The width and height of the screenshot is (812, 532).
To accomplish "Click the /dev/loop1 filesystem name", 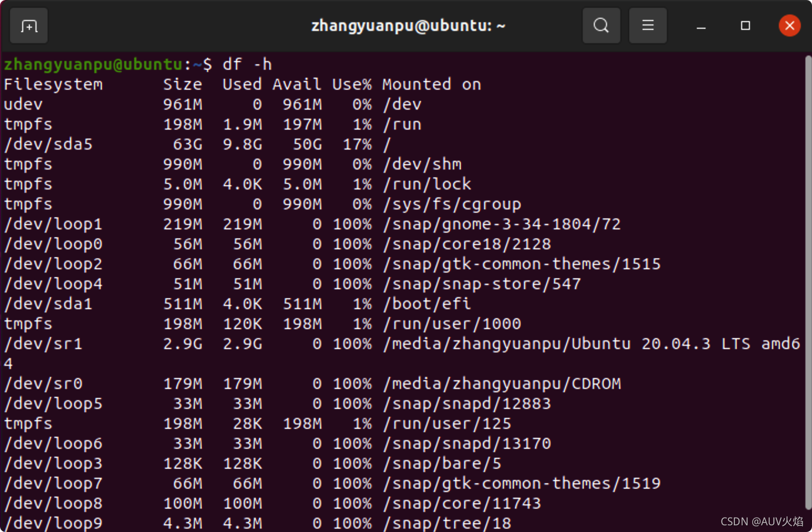I will pos(53,224).
